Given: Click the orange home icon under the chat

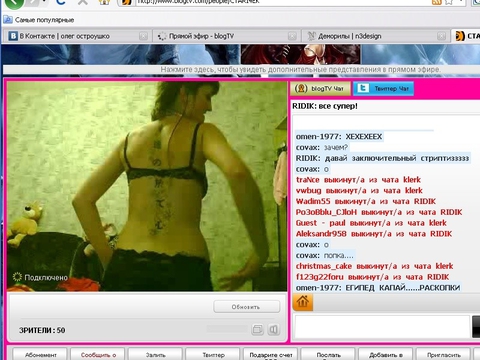Looking at the screenshot, I should click(303, 302).
